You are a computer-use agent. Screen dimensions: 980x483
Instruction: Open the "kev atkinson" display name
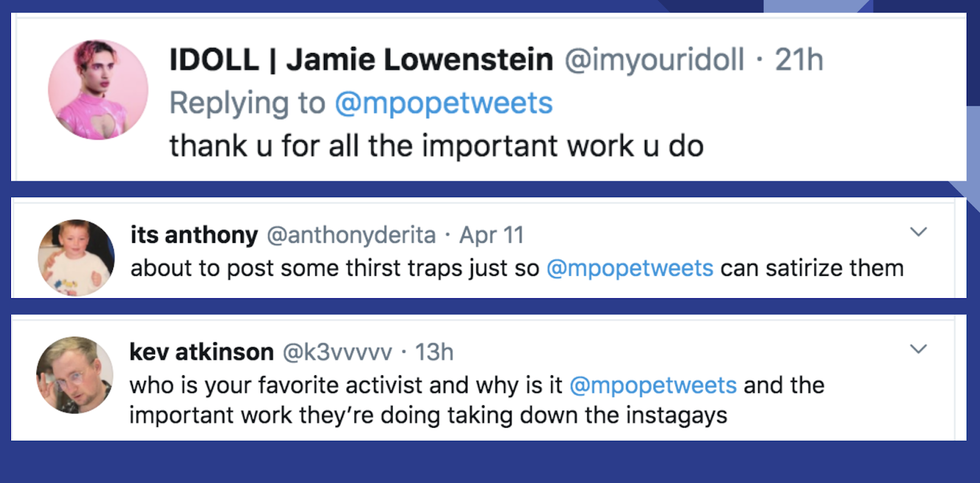201,352
